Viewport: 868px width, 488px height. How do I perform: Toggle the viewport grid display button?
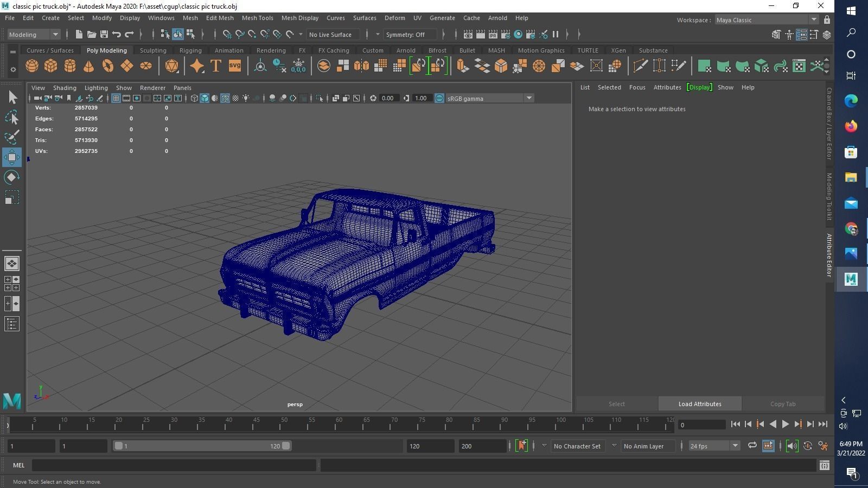(116, 98)
